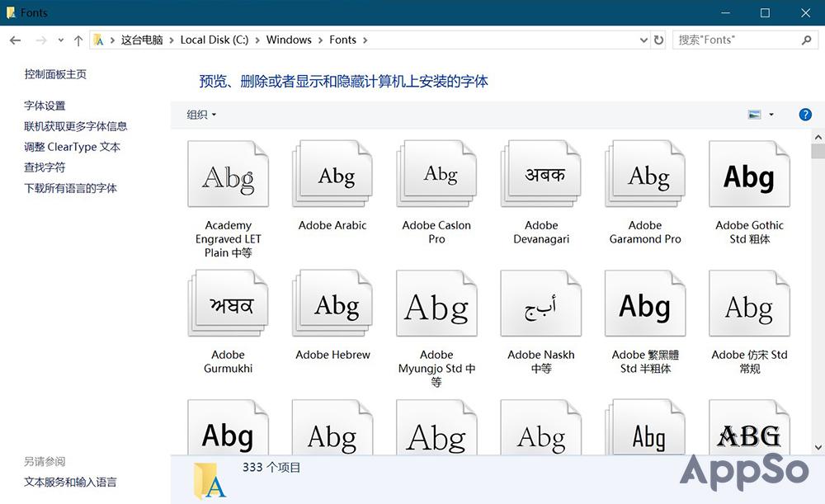Select the Adobe Devanagari font icon
The image size is (825, 504).
(541, 173)
